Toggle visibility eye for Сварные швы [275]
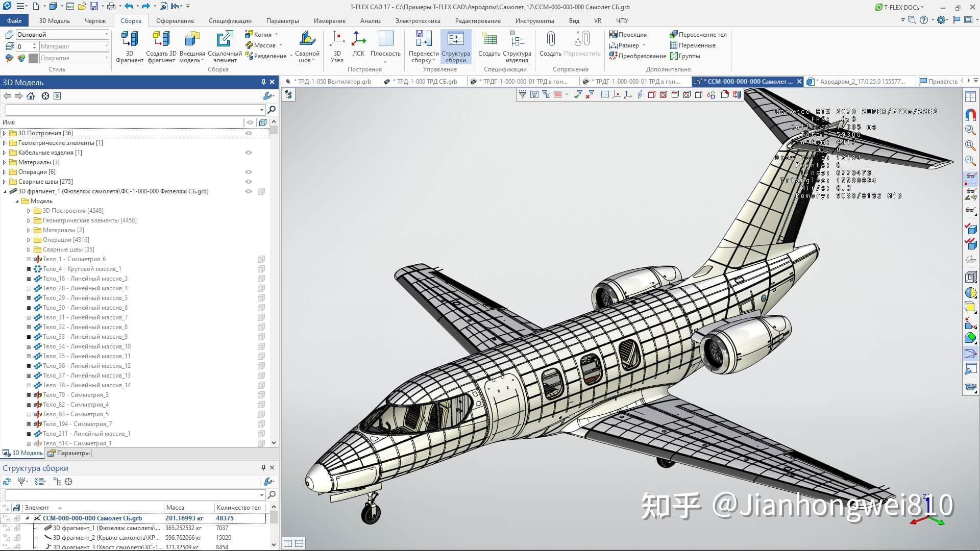 point(249,182)
